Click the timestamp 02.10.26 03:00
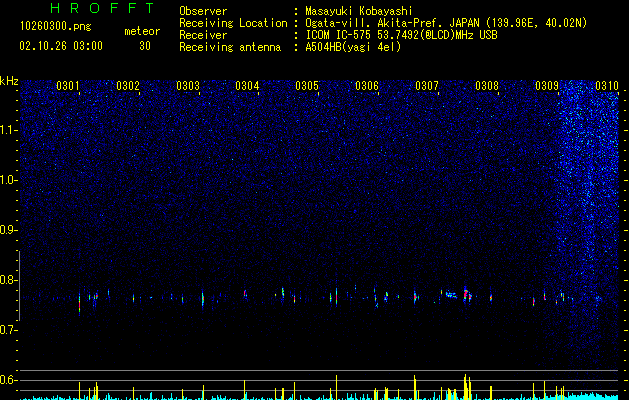The image size is (629, 400). (61, 46)
